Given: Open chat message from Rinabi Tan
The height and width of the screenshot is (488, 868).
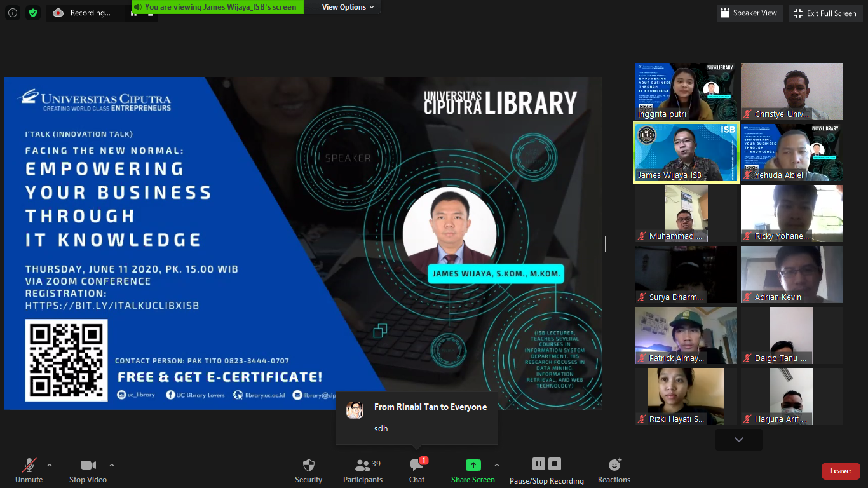Looking at the screenshot, I should 416,417.
